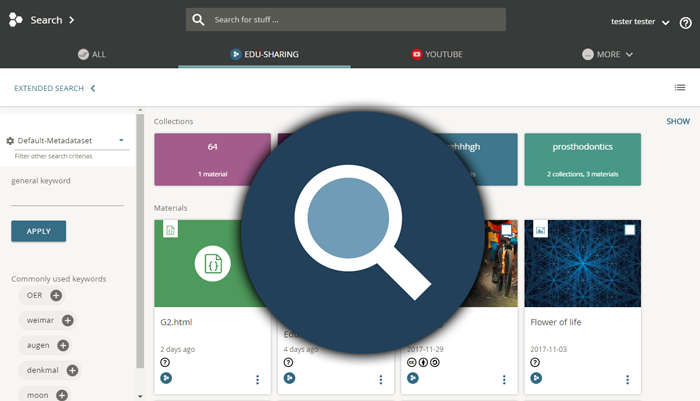
Task: Click SHOW link beside Collections
Action: [x=678, y=121]
